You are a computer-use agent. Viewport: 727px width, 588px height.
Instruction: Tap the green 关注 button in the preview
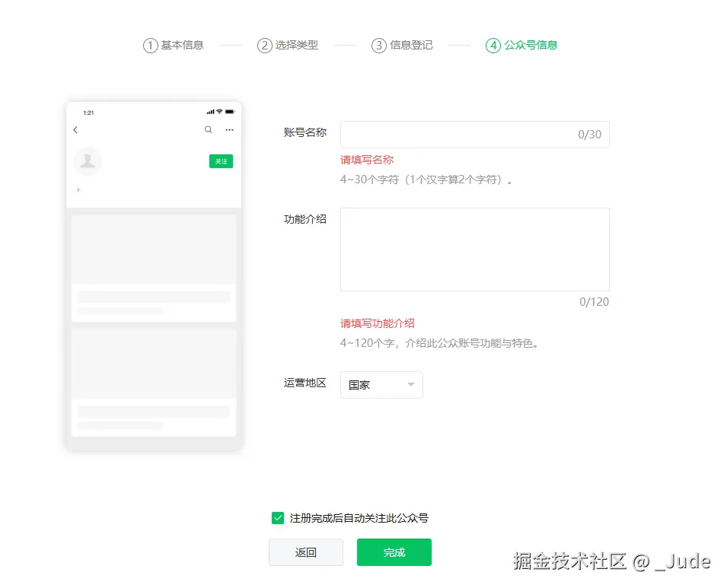(x=221, y=161)
